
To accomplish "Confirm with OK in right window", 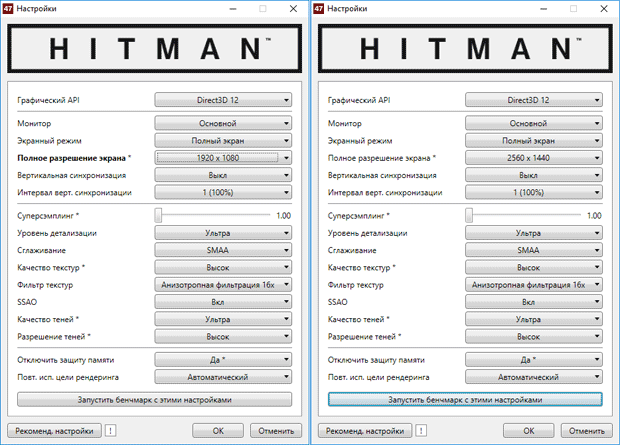I will [x=529, y=431].
